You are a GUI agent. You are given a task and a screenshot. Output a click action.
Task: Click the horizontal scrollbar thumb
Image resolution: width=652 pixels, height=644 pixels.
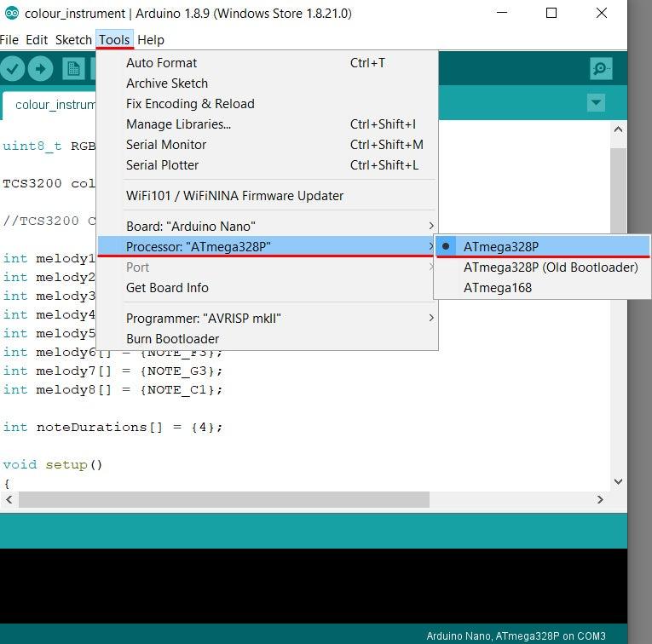(224, 499)
